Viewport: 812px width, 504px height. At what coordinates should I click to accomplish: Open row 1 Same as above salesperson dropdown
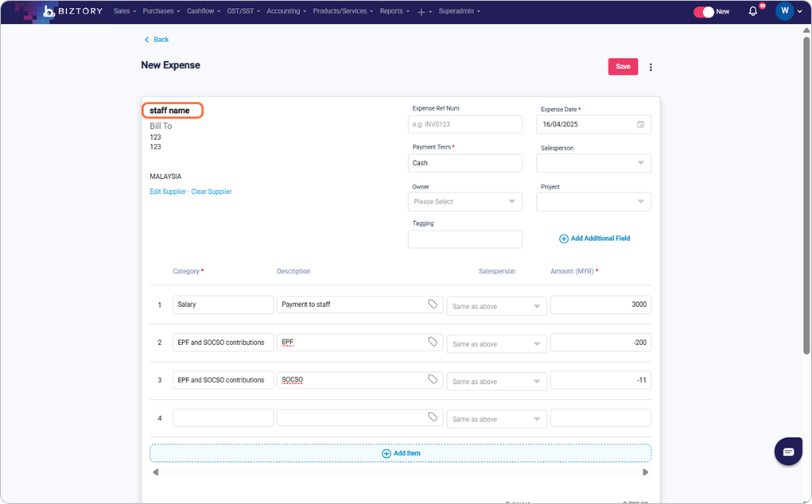[496, 306]
